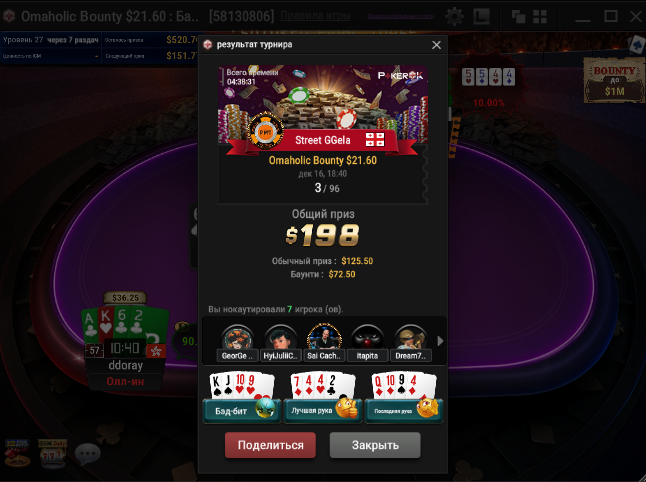Close the tournament result dialog

click(436, 45)
